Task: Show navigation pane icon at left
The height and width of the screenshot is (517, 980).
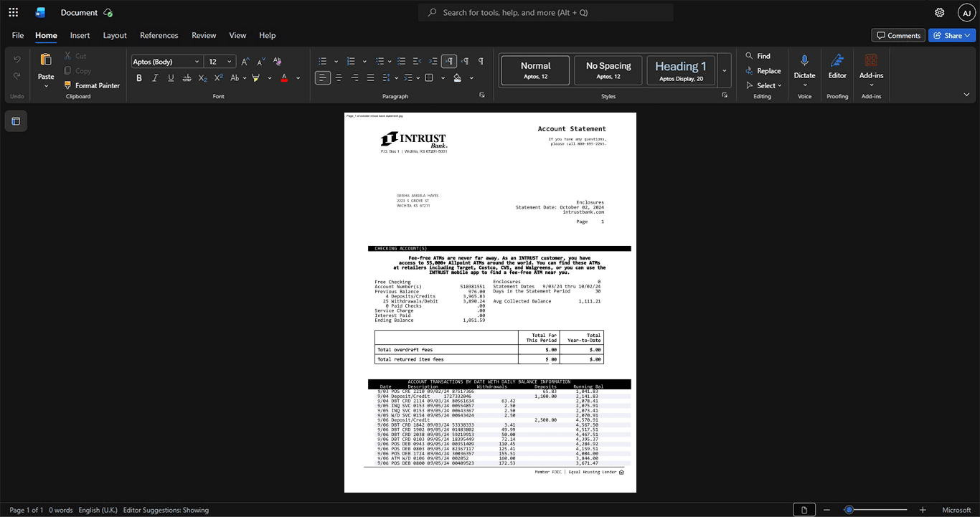Action: 16,121
